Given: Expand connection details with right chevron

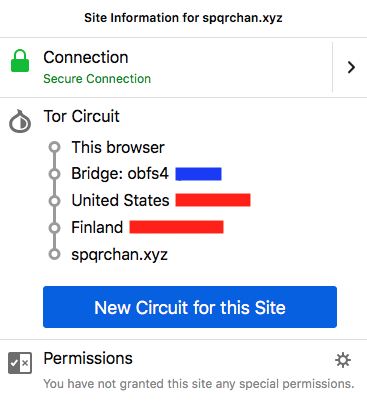Looking at the screenshot, I should (x=351, y=67).
